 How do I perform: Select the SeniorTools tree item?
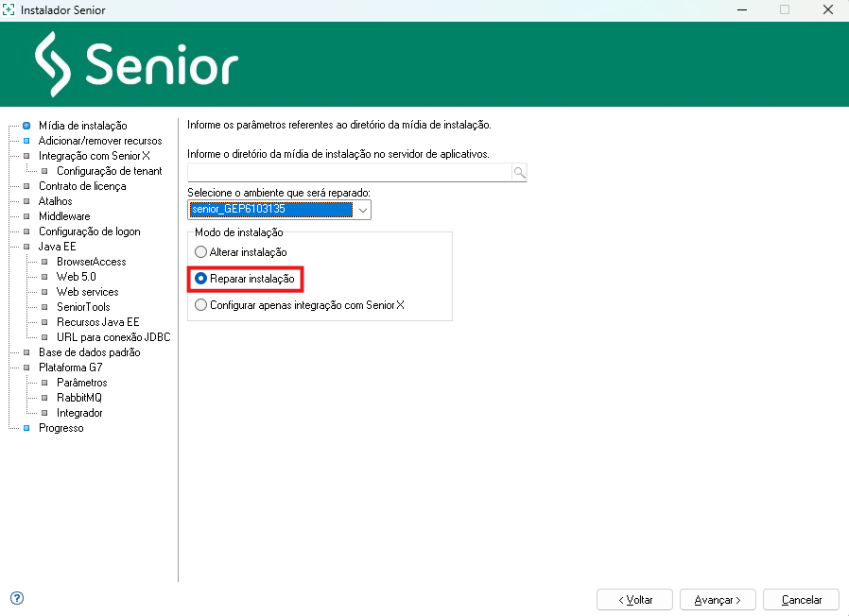pyautogui.click(x=83, y=307)
